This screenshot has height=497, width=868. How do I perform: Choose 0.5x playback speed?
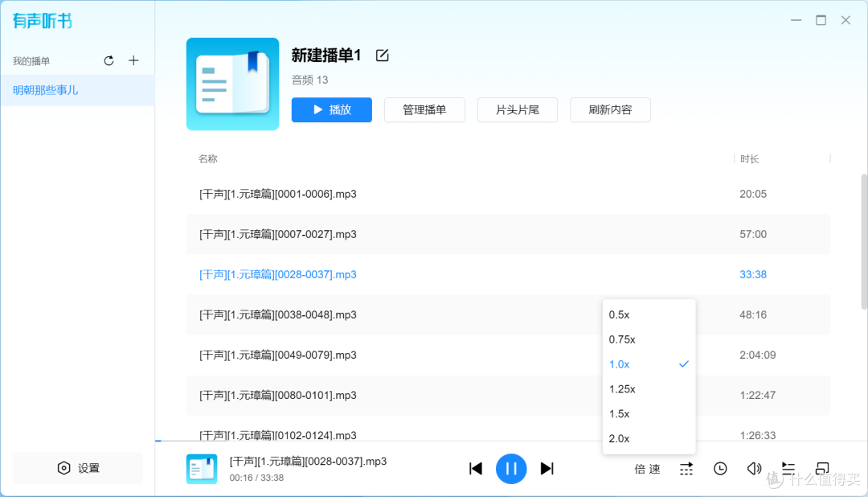649,314
